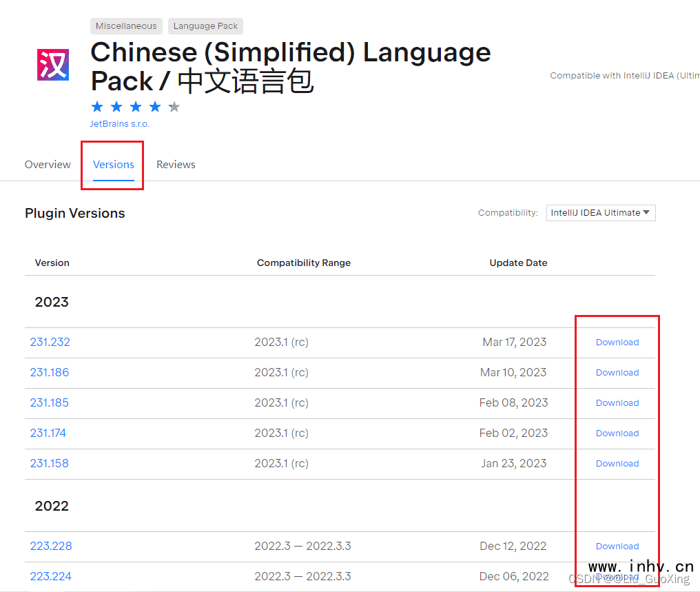
Task: Click the 2022 year group heading
Action: tap(52, 506)
